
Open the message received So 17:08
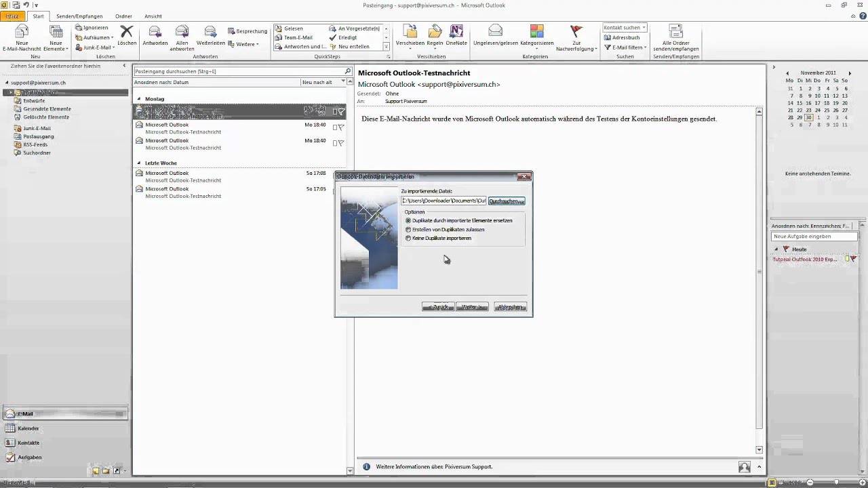239,176
